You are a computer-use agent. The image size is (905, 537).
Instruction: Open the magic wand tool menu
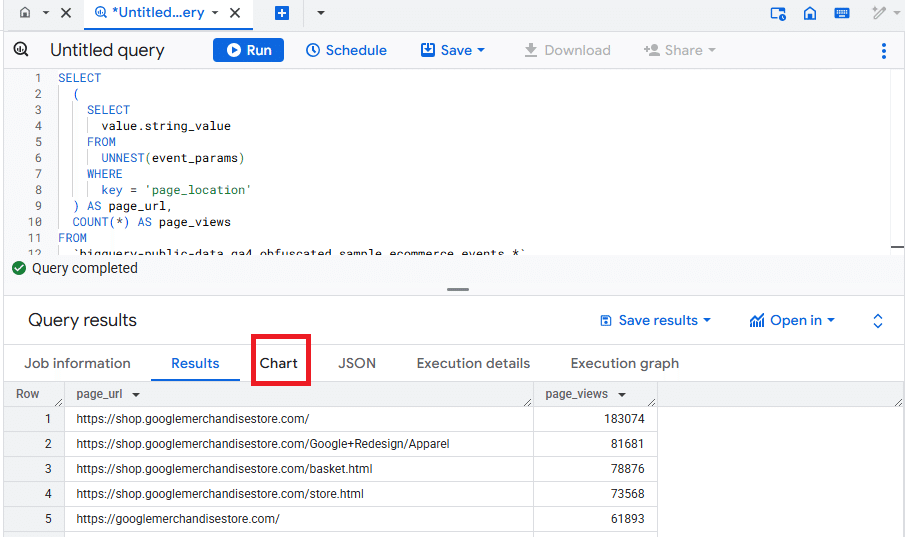(x=880, y=13)
